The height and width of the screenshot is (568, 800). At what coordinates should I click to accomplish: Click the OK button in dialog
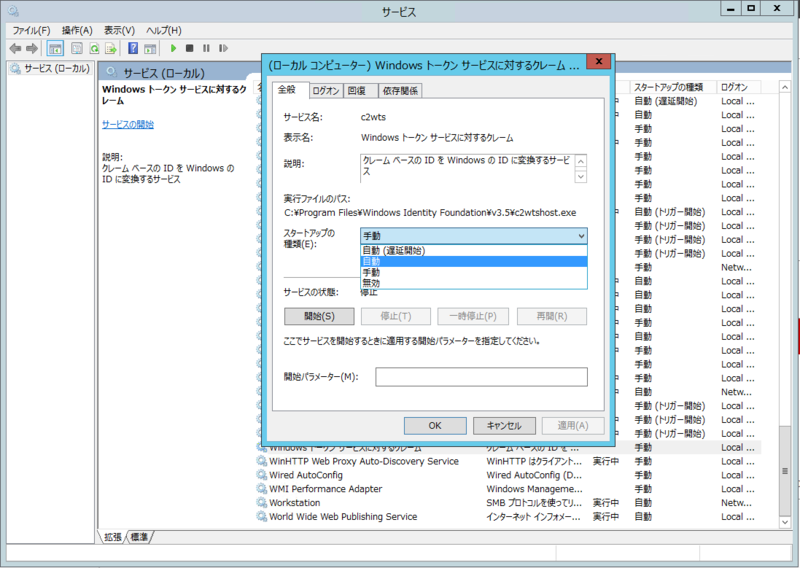click(435, 425)
